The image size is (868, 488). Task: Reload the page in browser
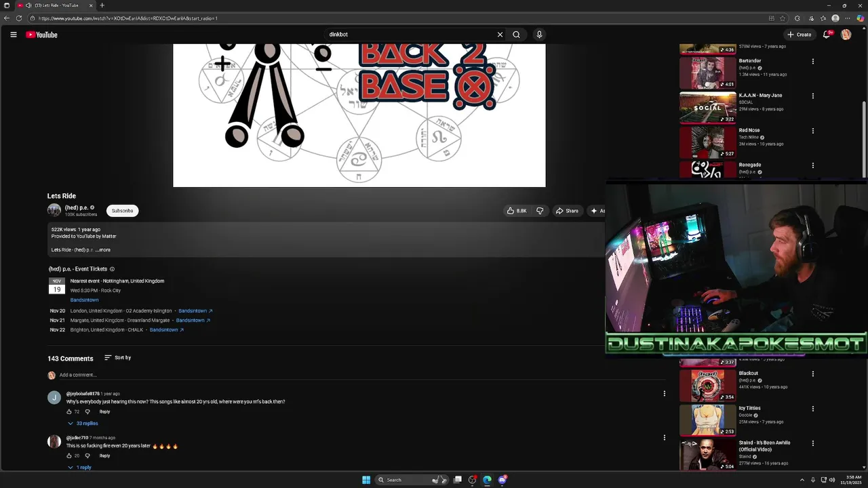pyautogui.click(x=19, y=18)
